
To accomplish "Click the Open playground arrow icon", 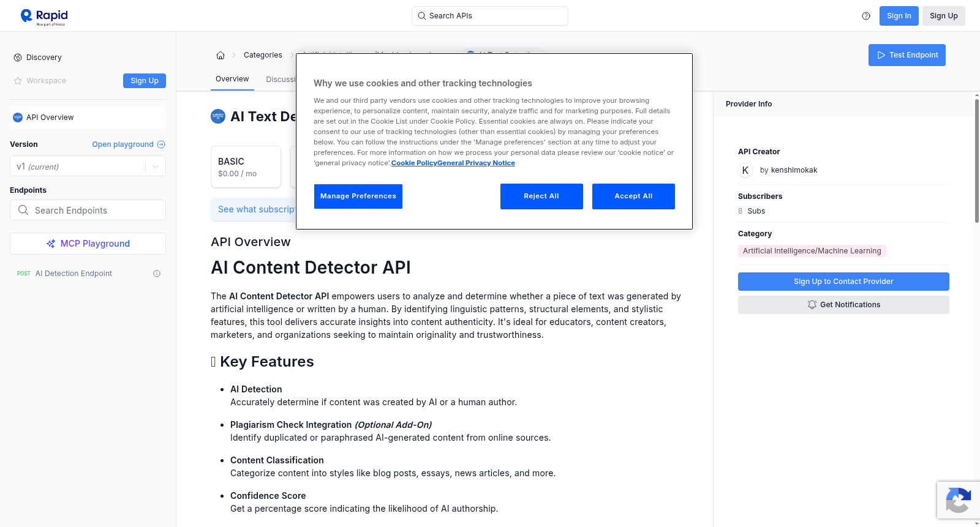I will 161,144.
